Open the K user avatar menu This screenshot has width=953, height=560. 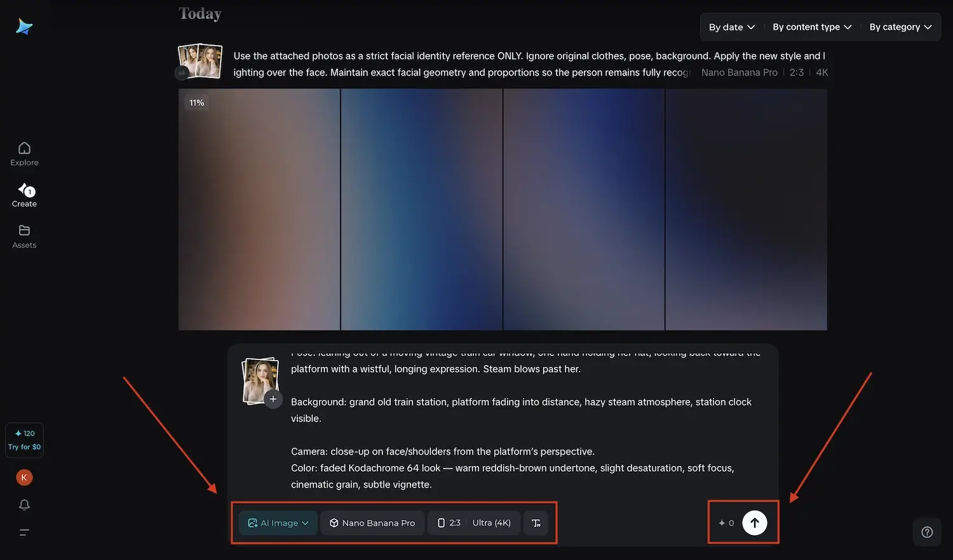coord(24,477)
